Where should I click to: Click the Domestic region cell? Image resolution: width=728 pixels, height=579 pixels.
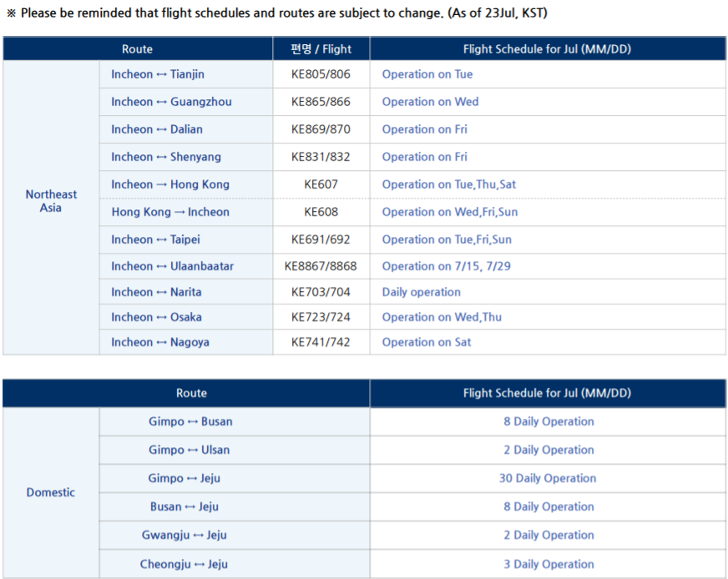51,492
